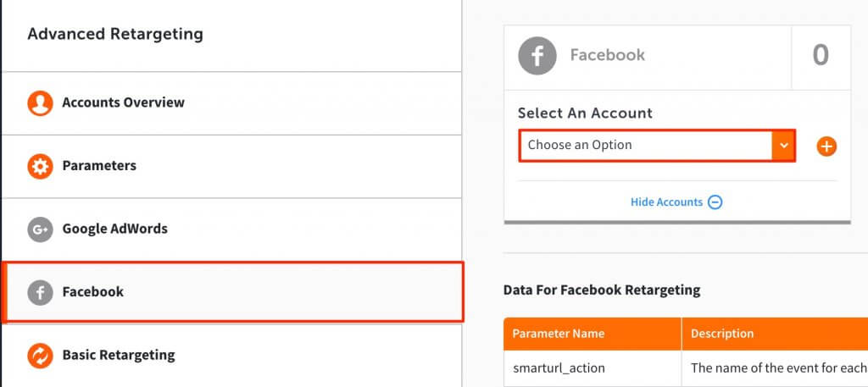Viewport: 868px width, 387px height.
Task: Click the Google AdWords G+ icon
Action: pyautogui.click(x=40, y=229)
